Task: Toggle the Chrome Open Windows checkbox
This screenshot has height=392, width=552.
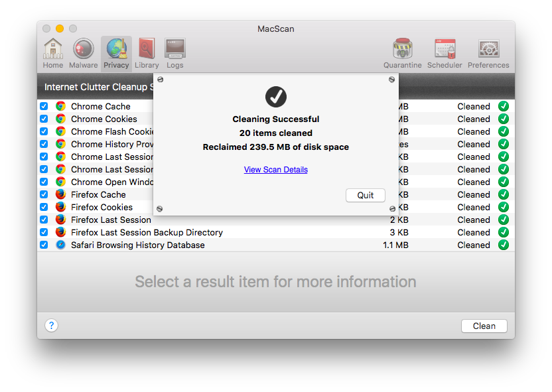Action: [44, 182]
